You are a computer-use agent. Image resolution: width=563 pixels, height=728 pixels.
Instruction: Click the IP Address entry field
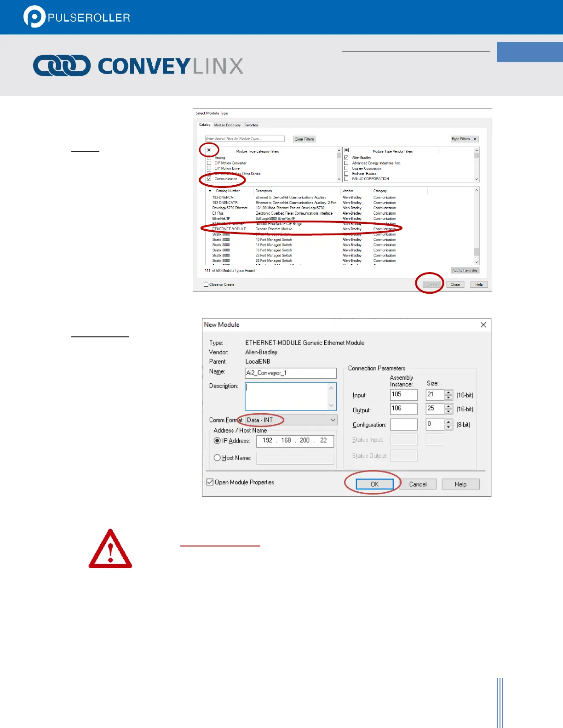[x=295, y=440]
